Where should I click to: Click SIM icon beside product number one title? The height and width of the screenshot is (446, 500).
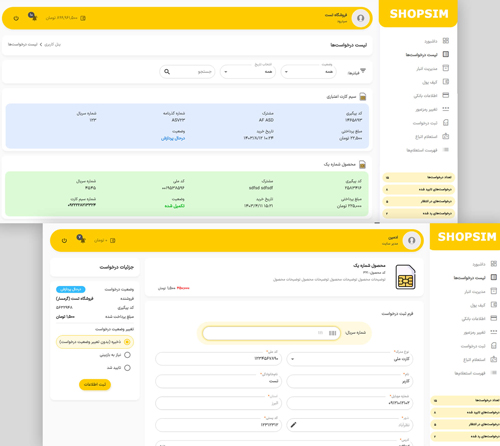click(x=362, y=164)
